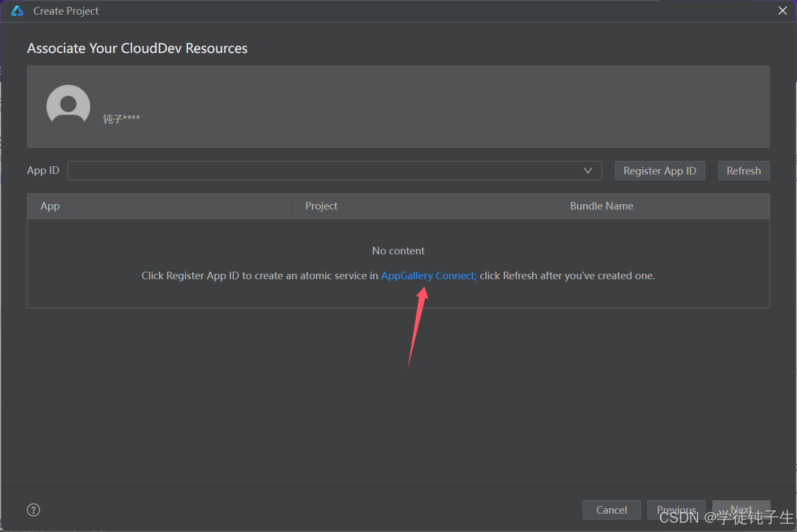Select the Bundle Name column header

click(602, 206)
